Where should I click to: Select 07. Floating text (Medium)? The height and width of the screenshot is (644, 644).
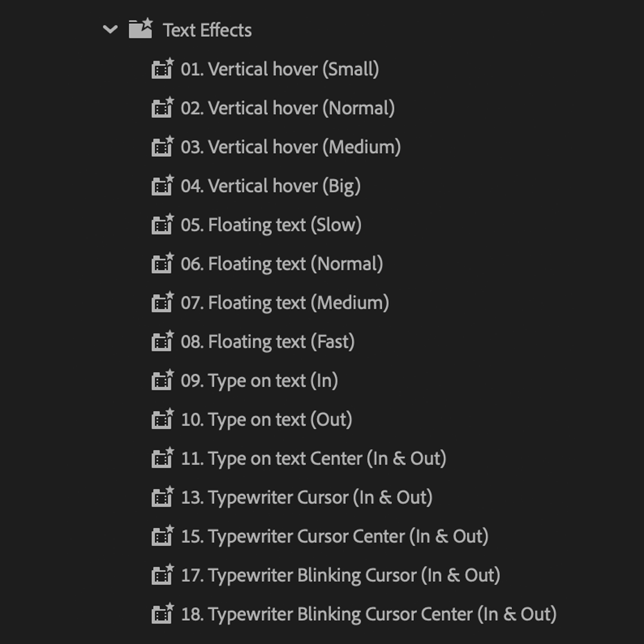[284, 302]
